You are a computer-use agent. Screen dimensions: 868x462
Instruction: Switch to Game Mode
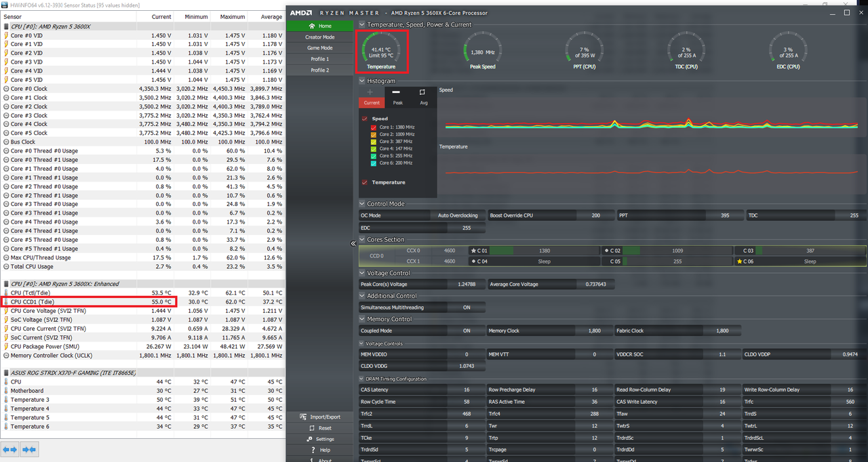click(x=319, y=48)
